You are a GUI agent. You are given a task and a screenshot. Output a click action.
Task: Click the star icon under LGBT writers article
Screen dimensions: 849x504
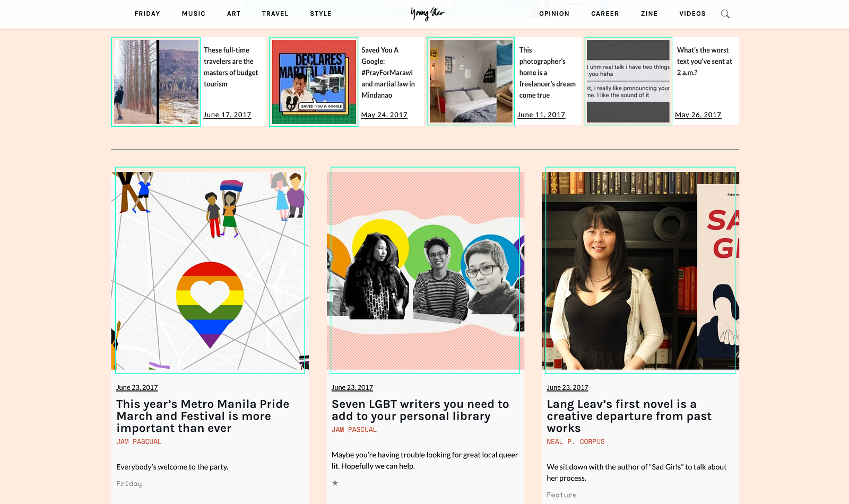tap(335, 483)
